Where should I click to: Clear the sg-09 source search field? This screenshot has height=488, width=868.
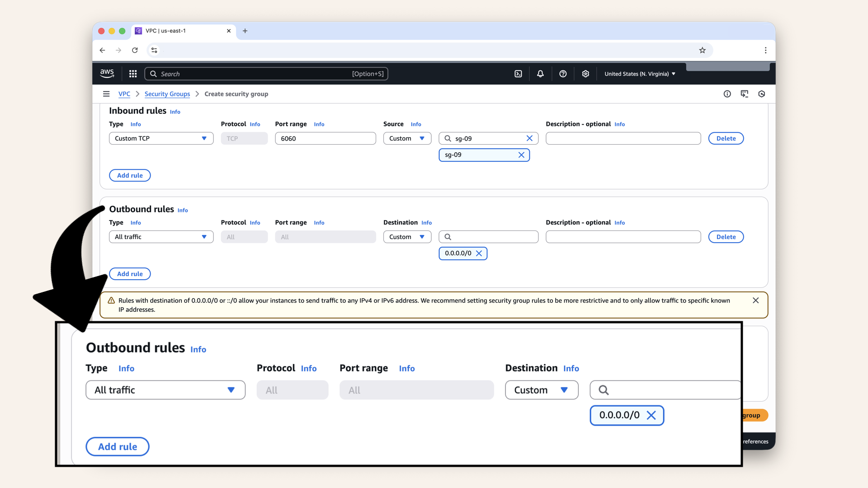pos(529,138)
